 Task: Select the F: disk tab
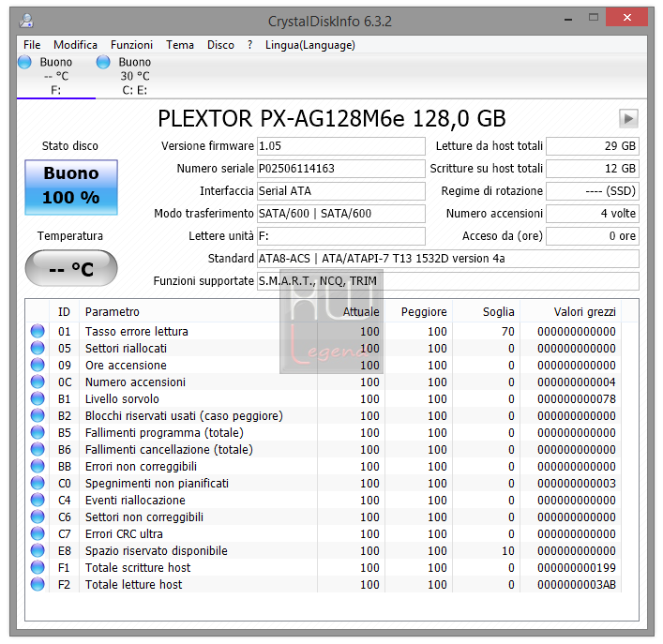[56, 76]
